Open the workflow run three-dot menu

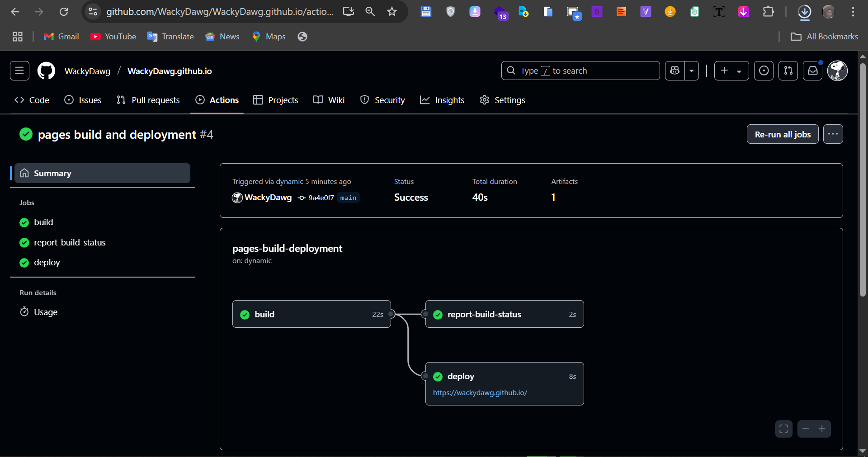pos(833,134)
